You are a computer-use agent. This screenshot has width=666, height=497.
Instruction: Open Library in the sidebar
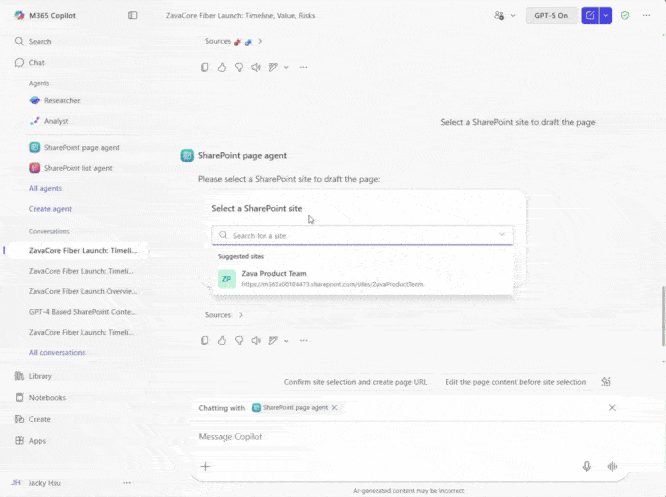click(33, 376)
